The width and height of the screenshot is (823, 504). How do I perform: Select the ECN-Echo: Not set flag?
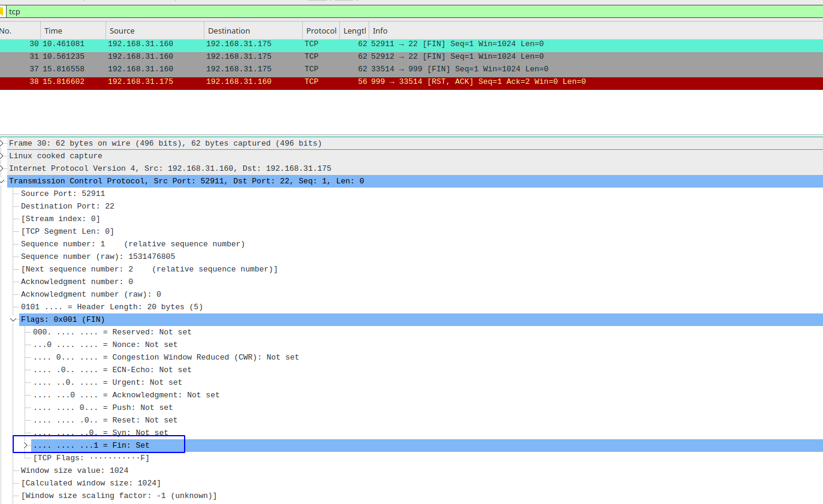coord(113,370)
